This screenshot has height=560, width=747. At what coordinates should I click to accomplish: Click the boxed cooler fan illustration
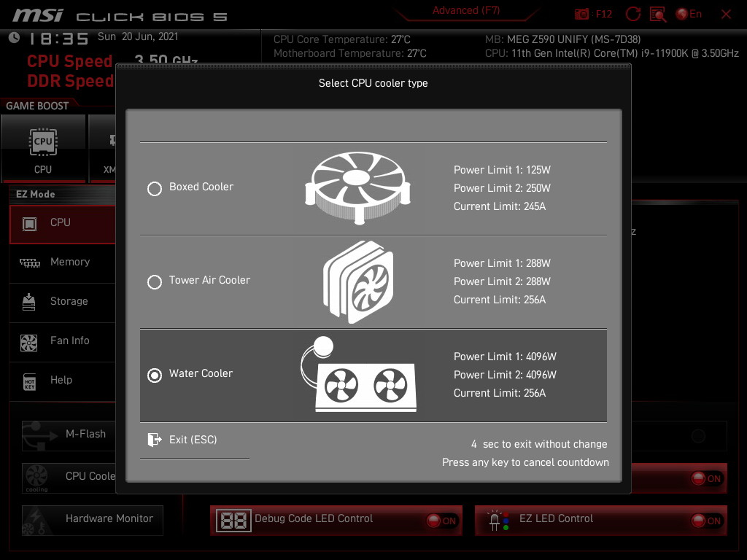tap(357, 188)
